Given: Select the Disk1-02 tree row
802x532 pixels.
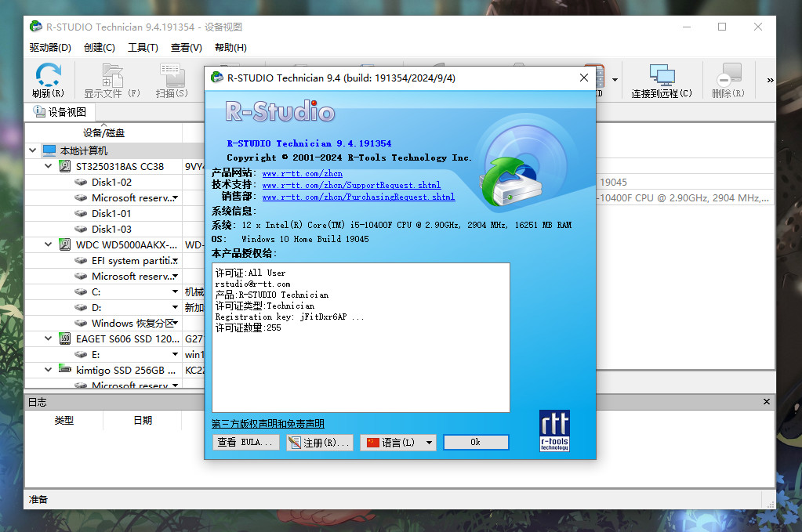Looking at the screenshot, I should (111, 182).
